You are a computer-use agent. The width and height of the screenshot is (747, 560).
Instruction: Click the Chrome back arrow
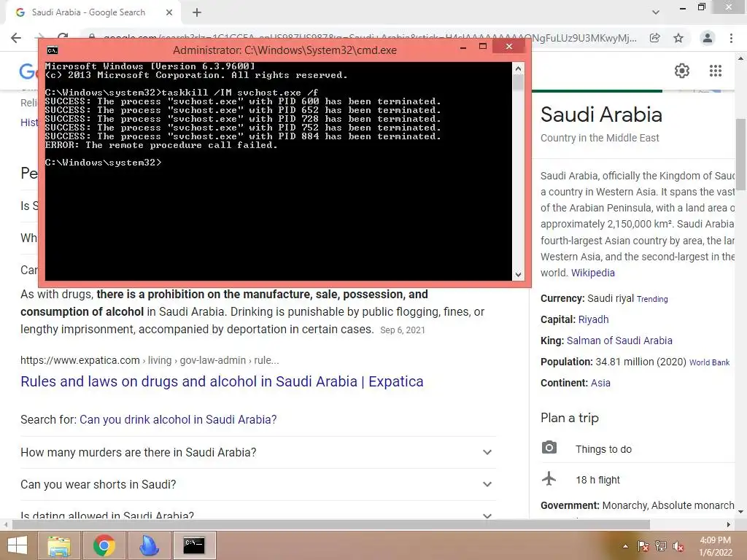[16, 38]
